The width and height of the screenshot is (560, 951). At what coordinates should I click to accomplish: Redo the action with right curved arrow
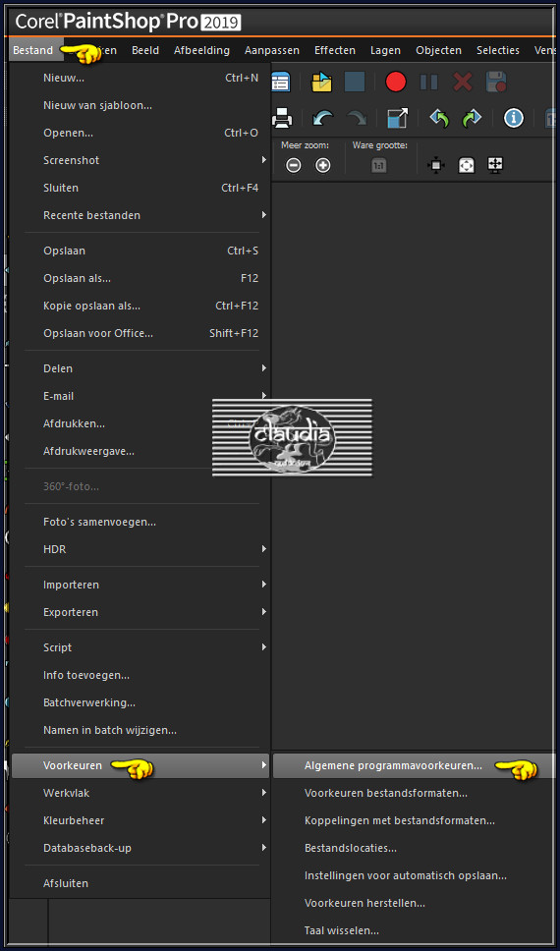357,118
